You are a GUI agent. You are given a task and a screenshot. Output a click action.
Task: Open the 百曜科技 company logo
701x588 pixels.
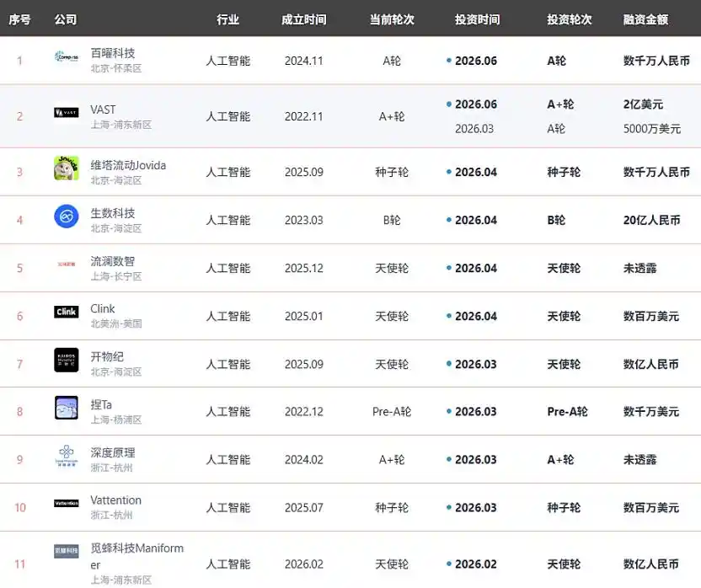(x=67, y=57)
